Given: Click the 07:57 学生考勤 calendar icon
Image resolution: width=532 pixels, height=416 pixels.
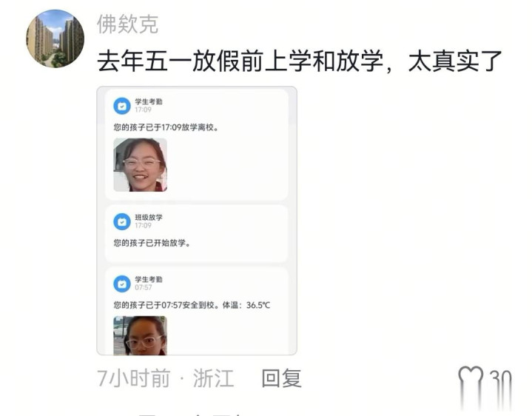Looking at the screenshot, I should click(x=122, y=284).
